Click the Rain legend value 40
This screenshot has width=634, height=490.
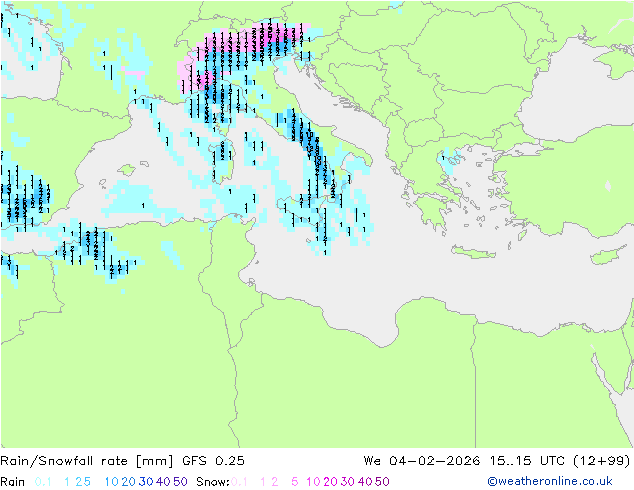pyautogui.click(x=163, y=482)
